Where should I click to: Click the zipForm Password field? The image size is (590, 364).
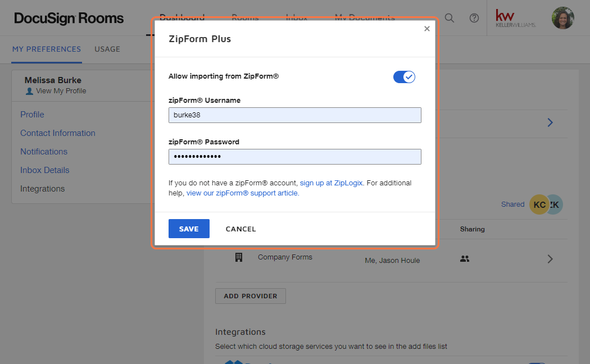pos(294,156)
